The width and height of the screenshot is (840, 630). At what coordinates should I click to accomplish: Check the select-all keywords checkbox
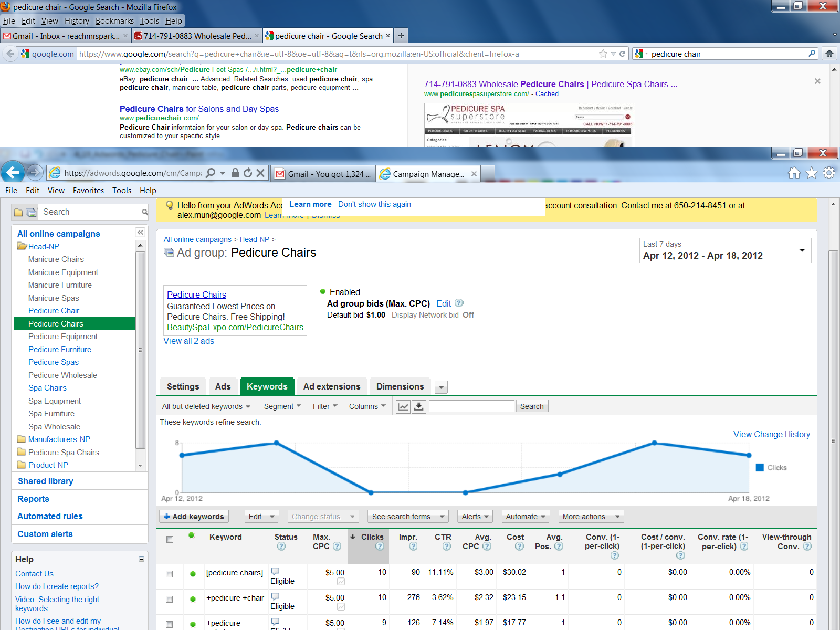[x=170, y=539]
